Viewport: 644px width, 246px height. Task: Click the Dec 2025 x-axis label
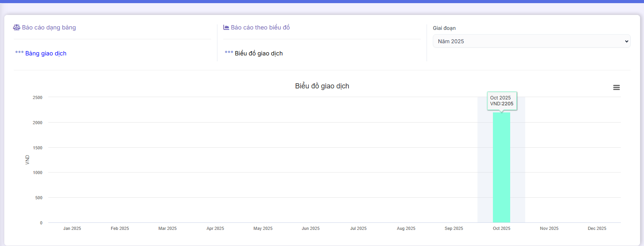click(597, 228)
